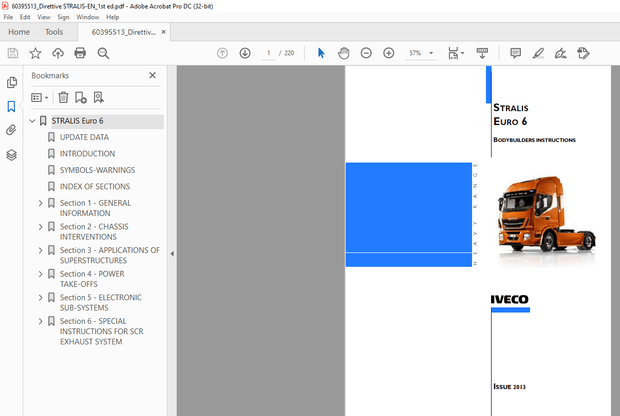Expand Section 2 - CHASSIS INTERVENTIONS
Screen dimensions: 620x416
click(40, 227)
